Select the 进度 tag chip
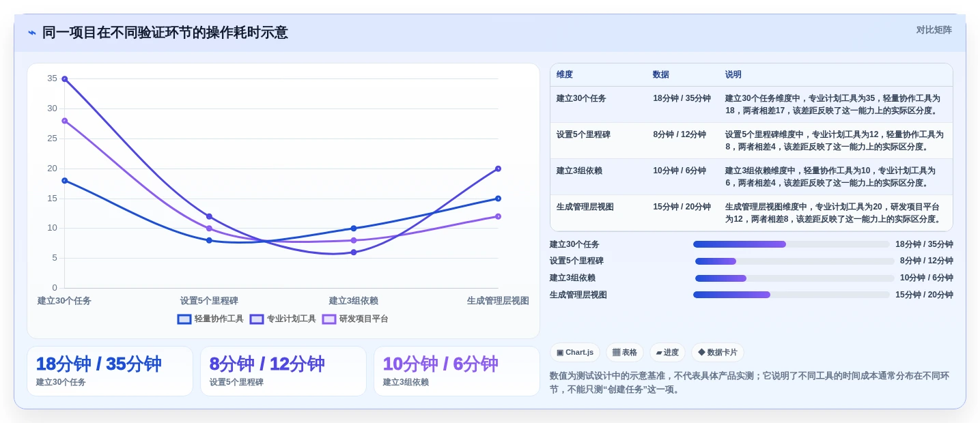The height and width of the screenshot is (423, 980). [667, 353]
